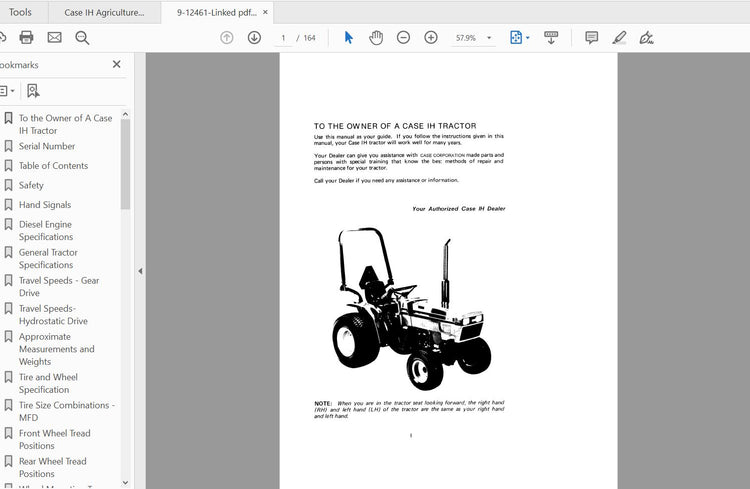The height and width of the screenshot is (489, 750).
Task: Open the Find text magnifier tool
Action: (82, 38)
